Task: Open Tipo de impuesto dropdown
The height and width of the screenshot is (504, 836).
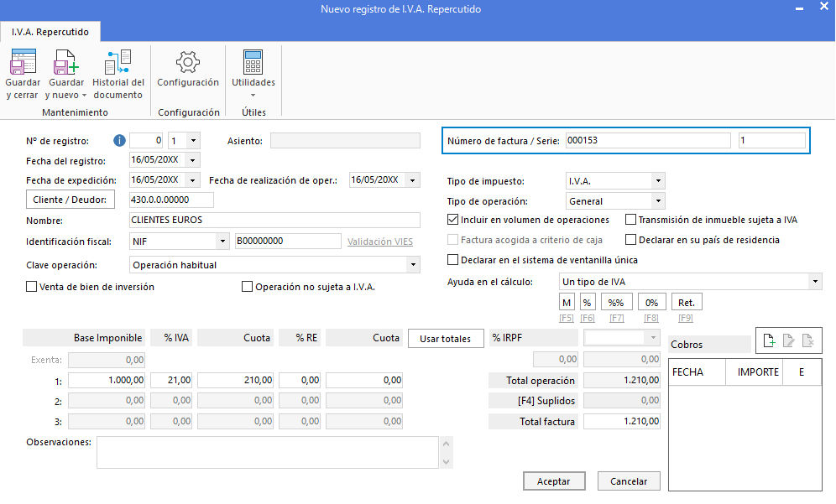Action: [658, 181]
